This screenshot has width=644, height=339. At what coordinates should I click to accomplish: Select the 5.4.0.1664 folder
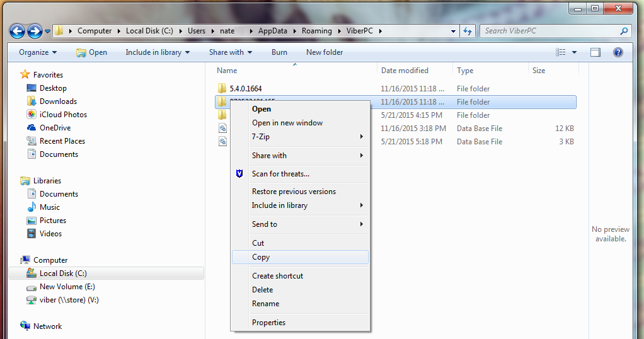(x=246, y=88)
